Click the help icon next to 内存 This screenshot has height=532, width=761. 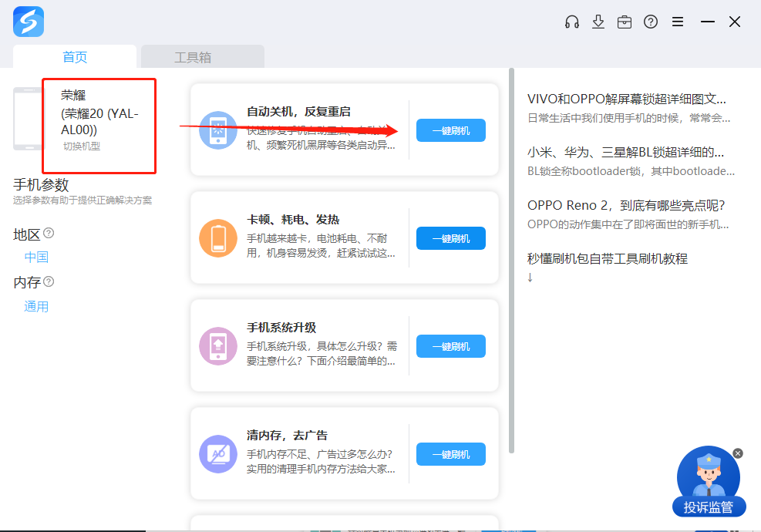(49, 281)
